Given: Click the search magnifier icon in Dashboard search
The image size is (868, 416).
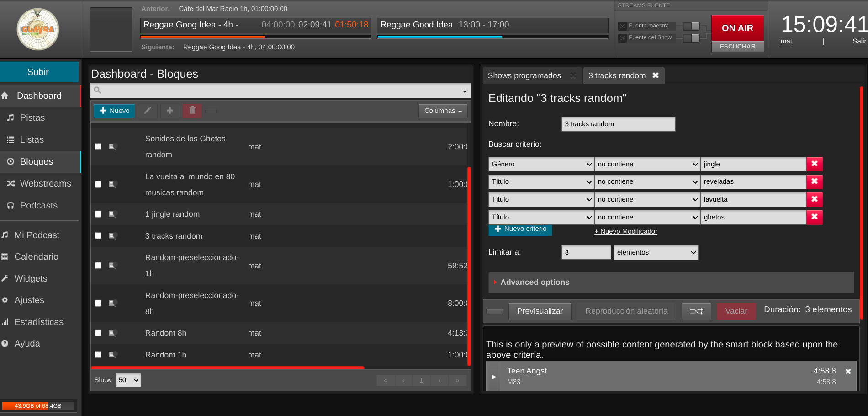Looking at the screenshot, I should (97, 90).
